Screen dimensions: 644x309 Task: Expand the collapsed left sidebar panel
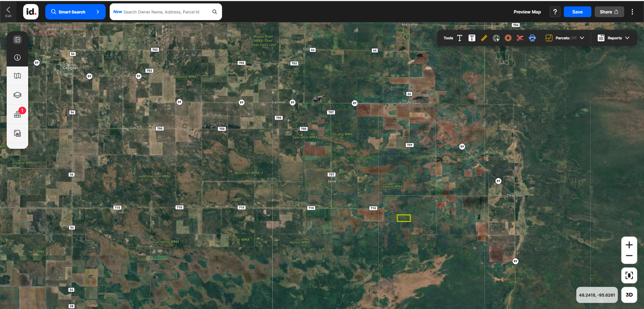pos(17,40)
